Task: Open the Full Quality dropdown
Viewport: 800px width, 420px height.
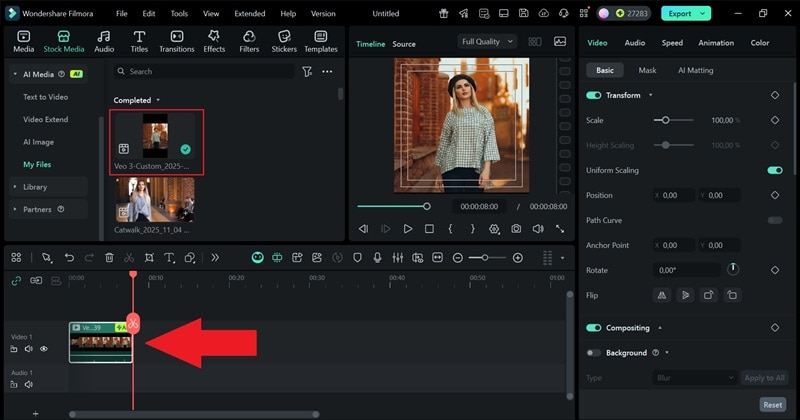Action: [487, 42]
